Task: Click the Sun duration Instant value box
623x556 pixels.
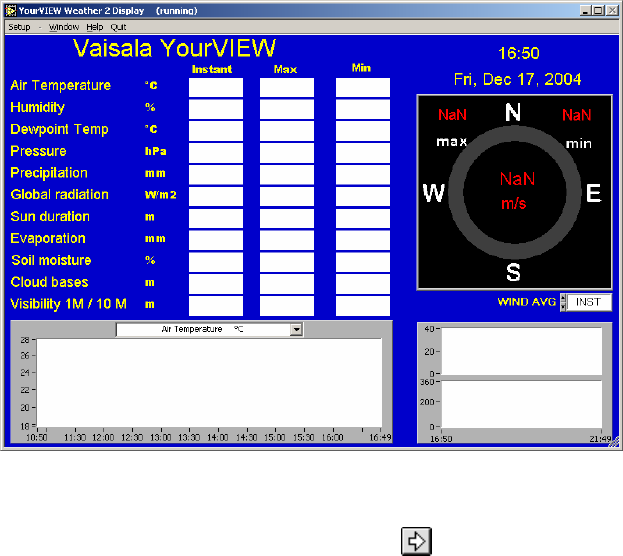Action: 216,219
